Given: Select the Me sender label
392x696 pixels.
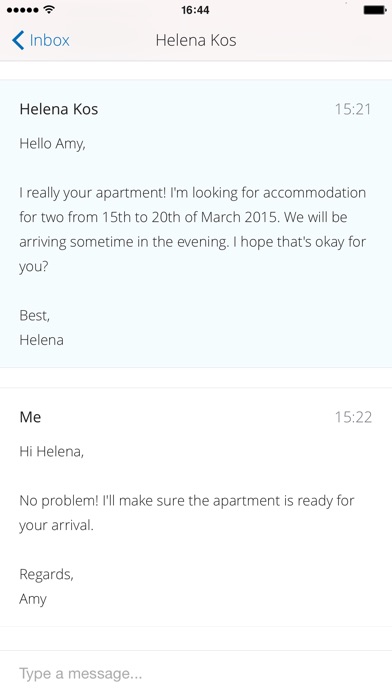Looking at the screenshot, I should tap(30, 417).
